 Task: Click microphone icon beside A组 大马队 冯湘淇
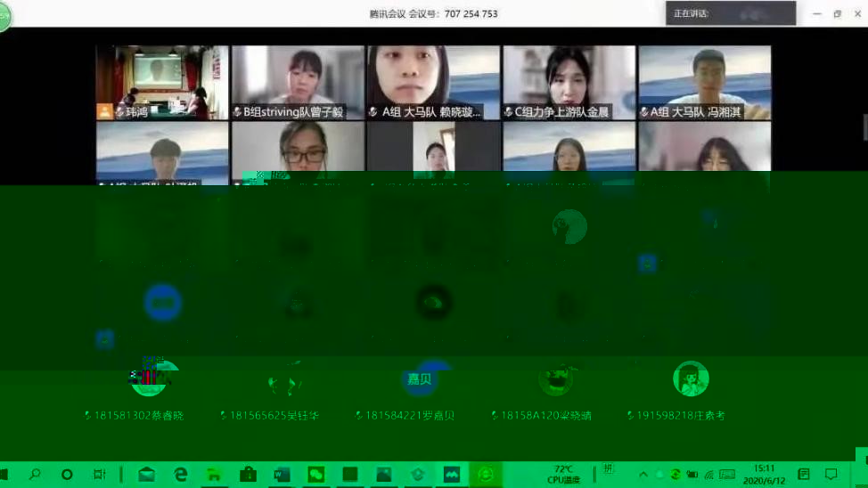[644, 112]
